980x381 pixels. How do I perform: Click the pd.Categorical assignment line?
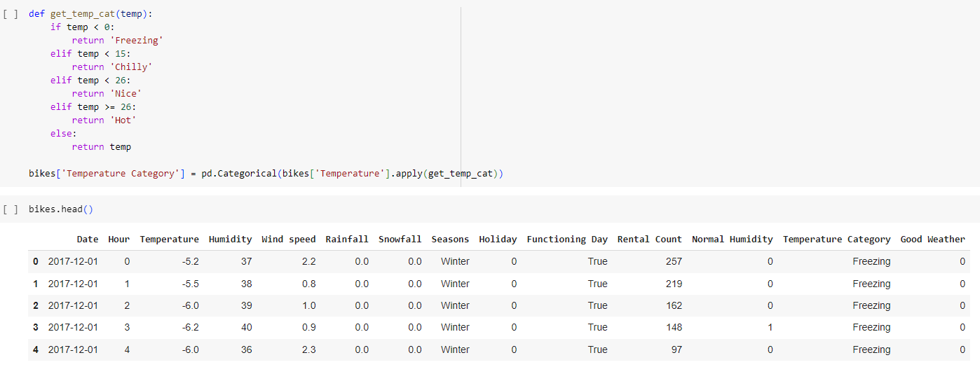pos(266,174)
